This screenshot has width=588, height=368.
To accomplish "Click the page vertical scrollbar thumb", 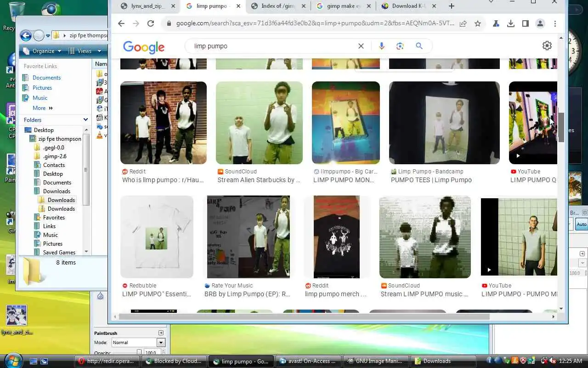I will tap(561, 126).
